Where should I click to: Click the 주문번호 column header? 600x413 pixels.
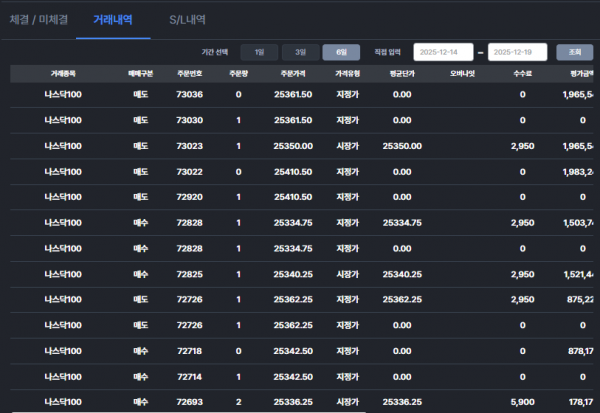pyautogui.click(x=189, y=73)
